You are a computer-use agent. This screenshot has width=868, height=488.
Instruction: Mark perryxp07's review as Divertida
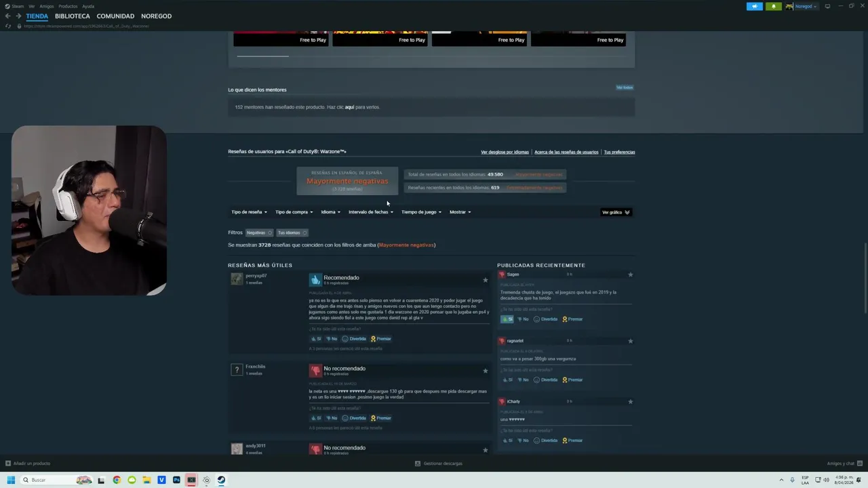(354, 339)
